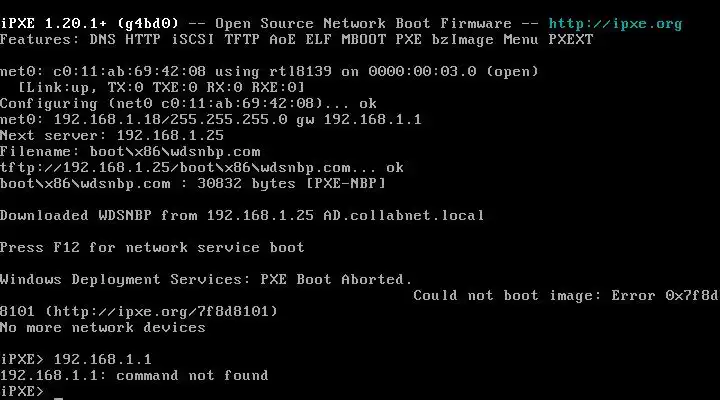This screenshot has height=400, width=720.
Task: Click the IP address 192.168.1.18 line
Action: pos(210,119)
